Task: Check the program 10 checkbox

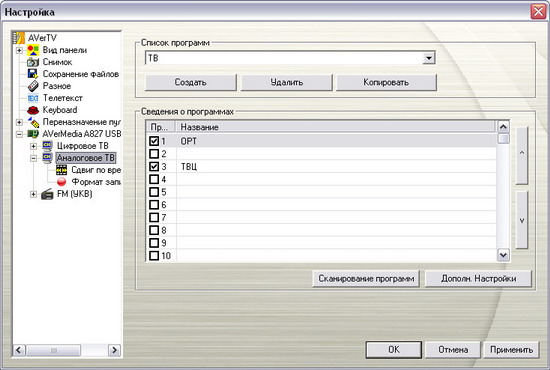Action: pos(154,256)
